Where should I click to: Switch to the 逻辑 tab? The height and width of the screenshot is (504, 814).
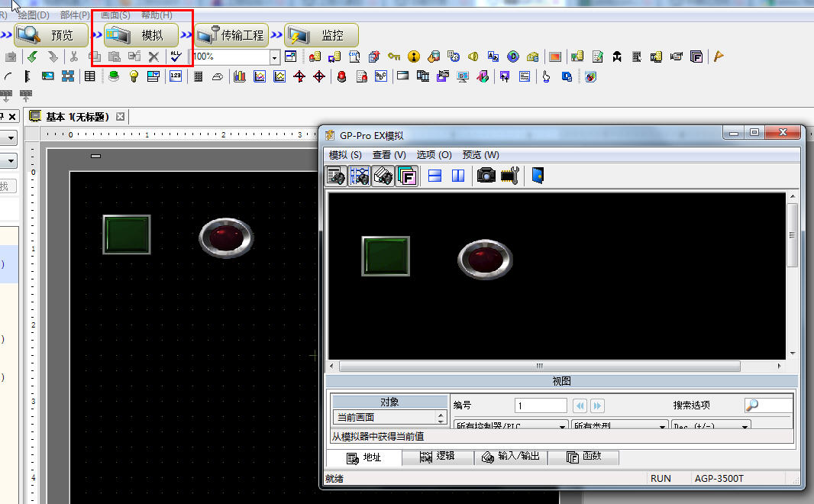pos(438,457)
